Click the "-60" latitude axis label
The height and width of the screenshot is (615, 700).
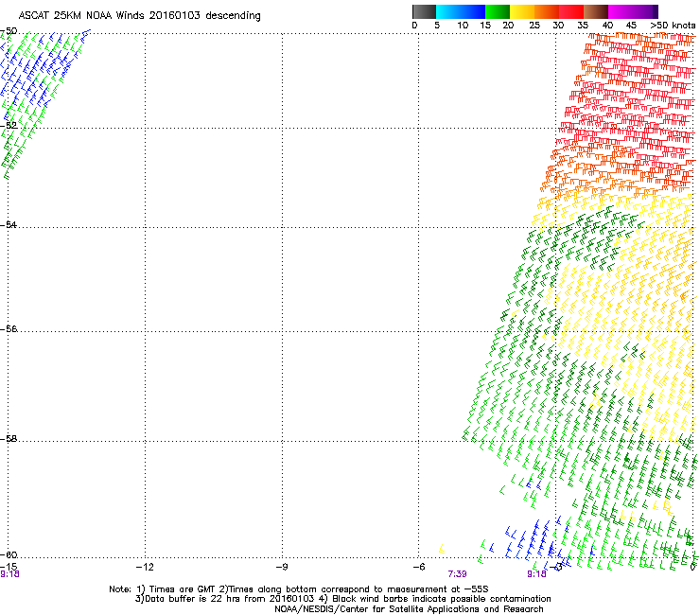tap(9, 554)
